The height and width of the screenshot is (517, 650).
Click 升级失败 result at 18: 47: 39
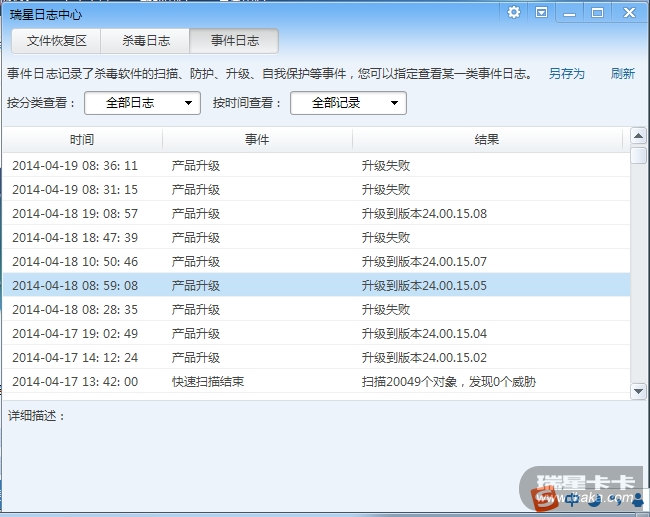point(386,238)
